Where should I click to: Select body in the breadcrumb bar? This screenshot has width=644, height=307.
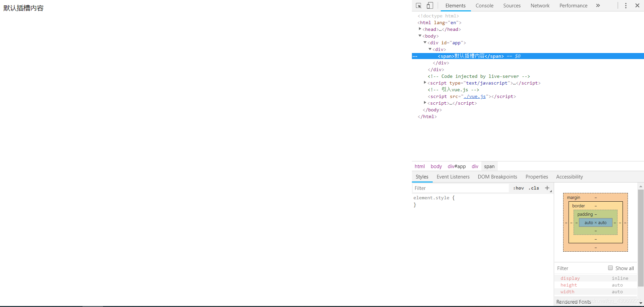(x=436, y=166)
